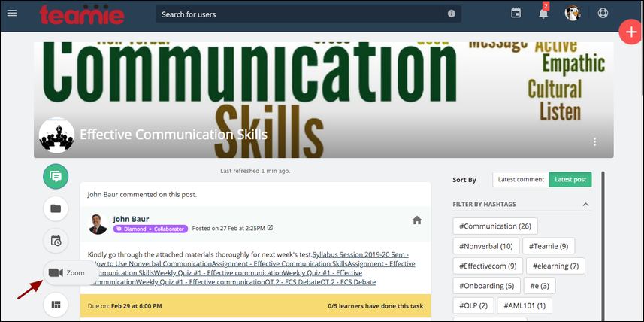Filter by #AML101 hashtag
The height and width of the screenshot is (322, 644).
click(x=525, y=305)
